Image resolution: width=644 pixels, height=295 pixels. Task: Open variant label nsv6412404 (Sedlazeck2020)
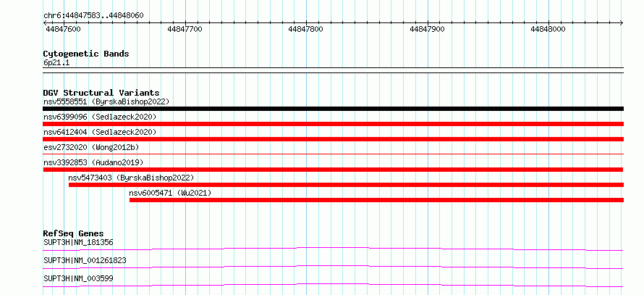pyautogui.click(x=100, y=132)
